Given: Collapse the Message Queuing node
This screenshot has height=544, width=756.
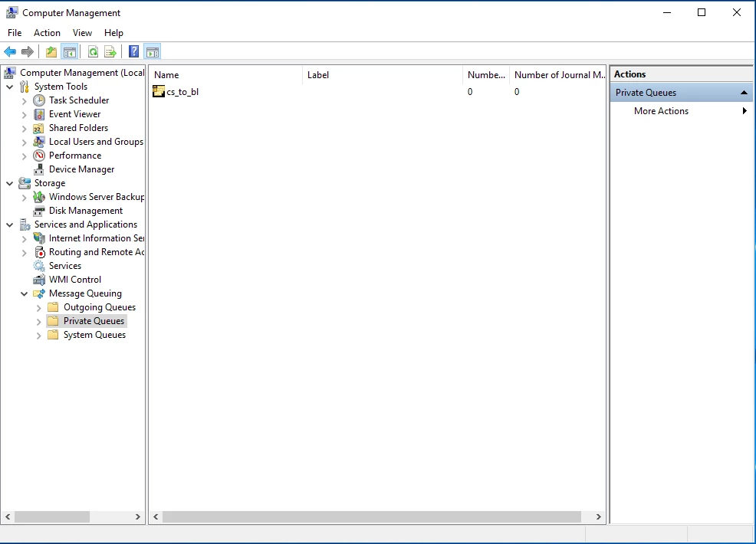Looking at the screenshot, I should (24, 293).
